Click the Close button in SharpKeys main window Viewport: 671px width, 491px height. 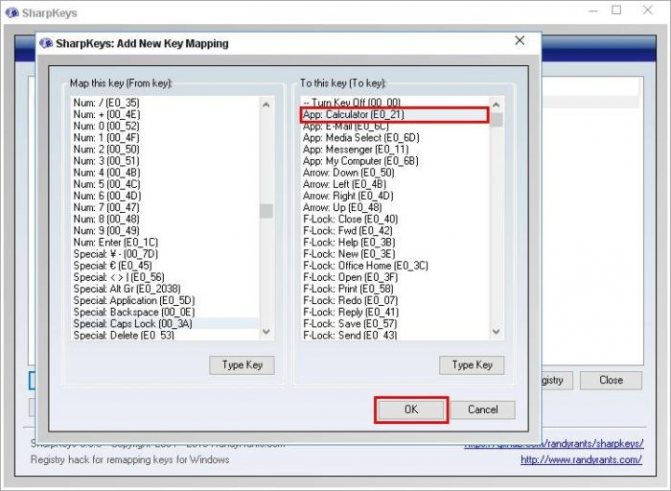(611, 380)
